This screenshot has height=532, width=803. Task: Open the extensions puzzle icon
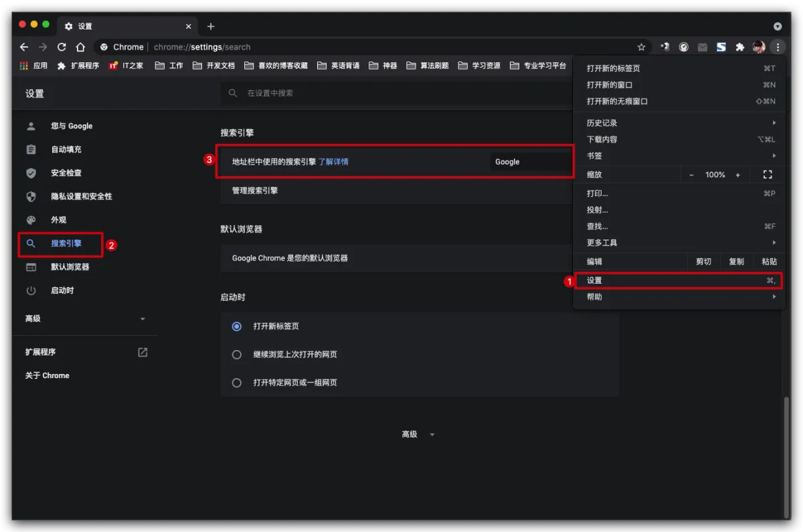click(x=739, y=47)
